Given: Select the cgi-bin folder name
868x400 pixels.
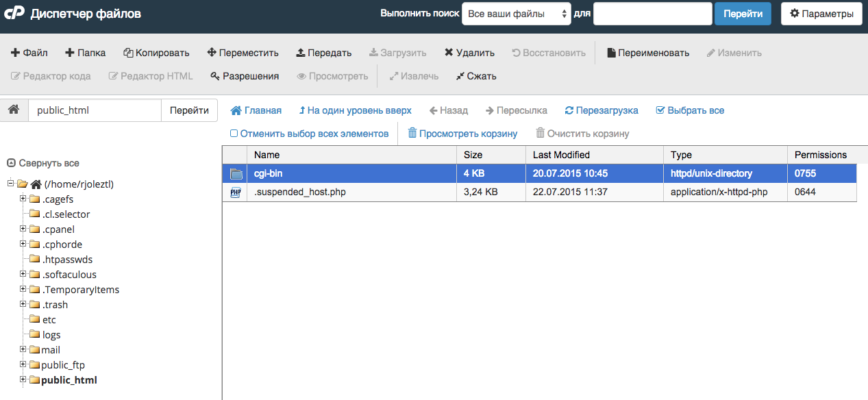Looking at the screenshot, I should tap(268, 173).
